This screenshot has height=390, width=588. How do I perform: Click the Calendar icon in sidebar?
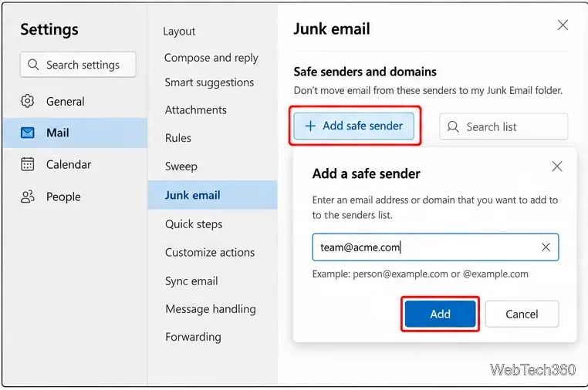[27, 164]
